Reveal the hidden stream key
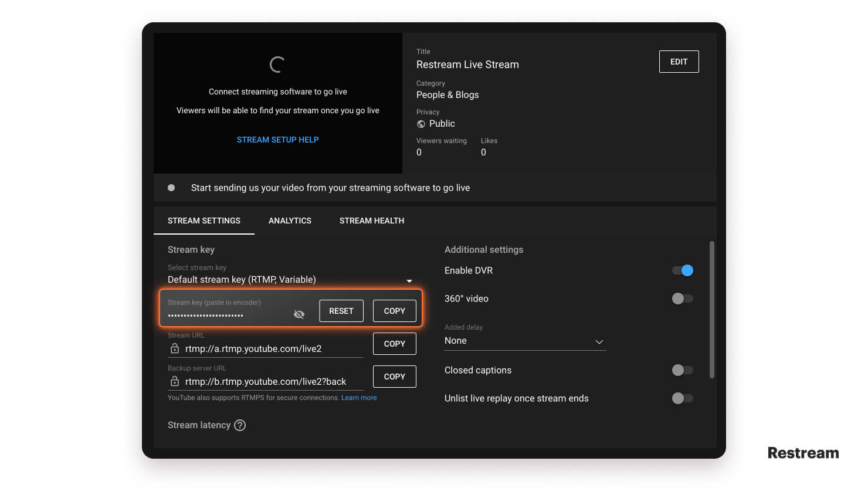Viewport: 868px width, 488px height. pos(299,314)
